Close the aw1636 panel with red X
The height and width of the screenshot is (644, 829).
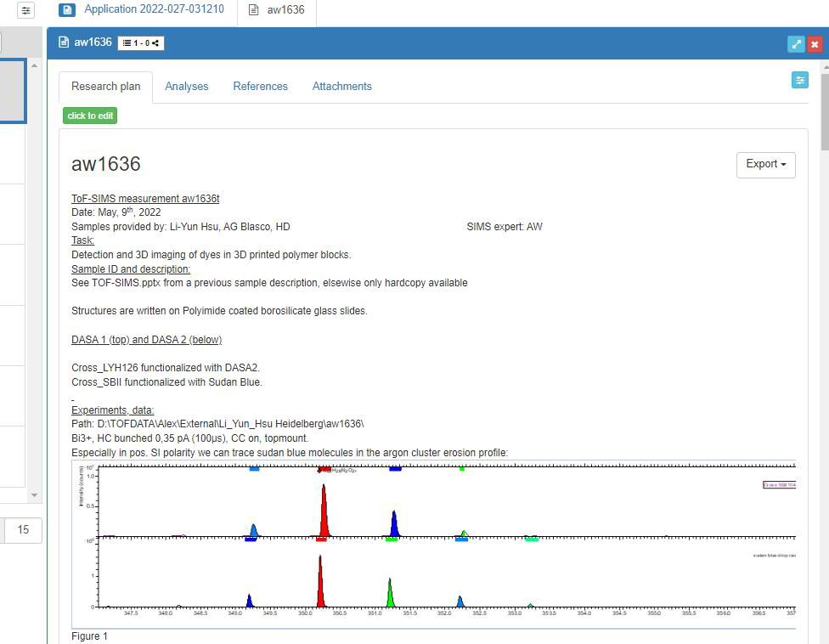815,44
